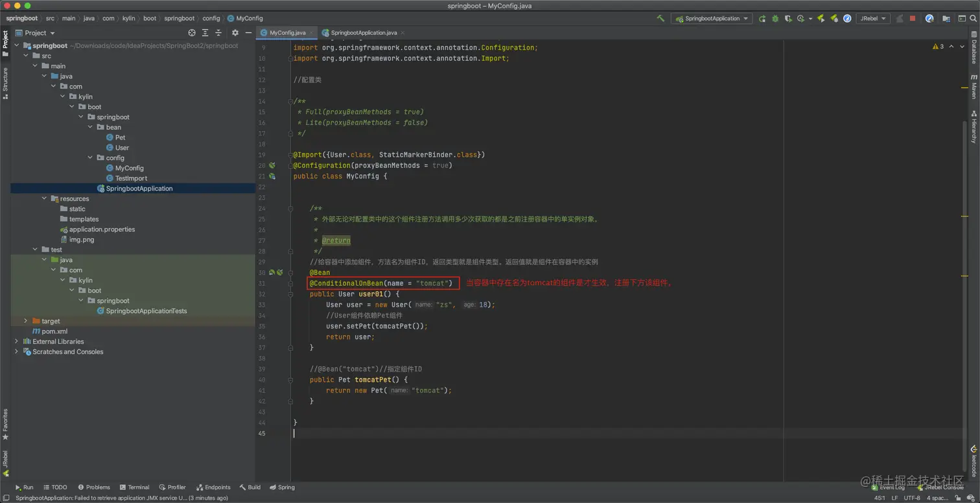Image resolution: width=980 pixels, height=503 pixels.
Task: Click the Debug bug icon in toolbar
Action: (x=775, y=19)
